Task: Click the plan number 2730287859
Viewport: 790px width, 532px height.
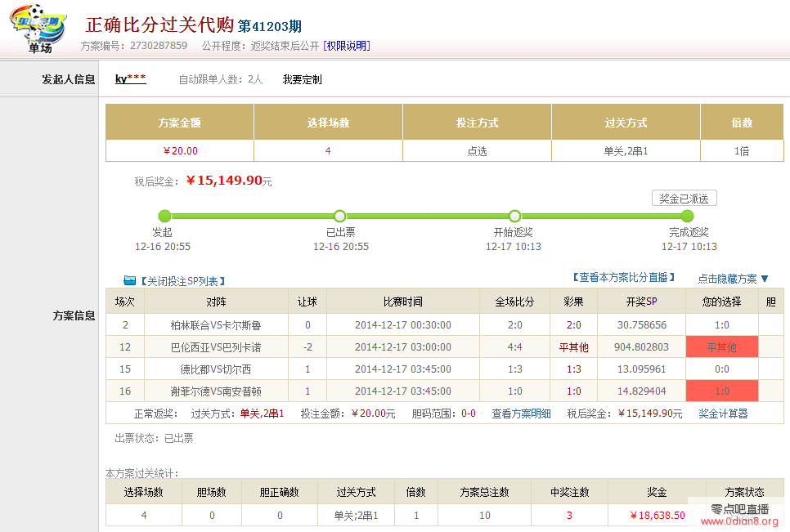Action: pos(159,46)
